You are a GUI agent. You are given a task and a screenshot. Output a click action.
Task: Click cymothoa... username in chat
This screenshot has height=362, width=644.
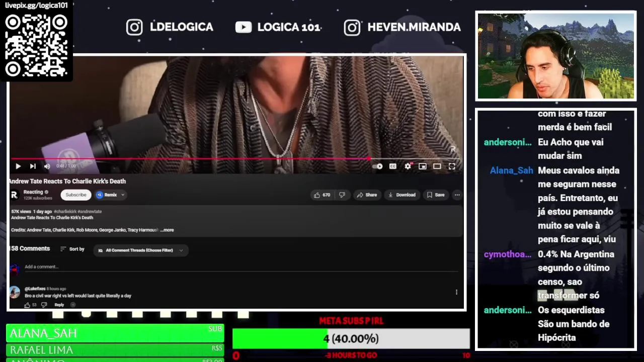pyautogui.click(x=507, y=254)
